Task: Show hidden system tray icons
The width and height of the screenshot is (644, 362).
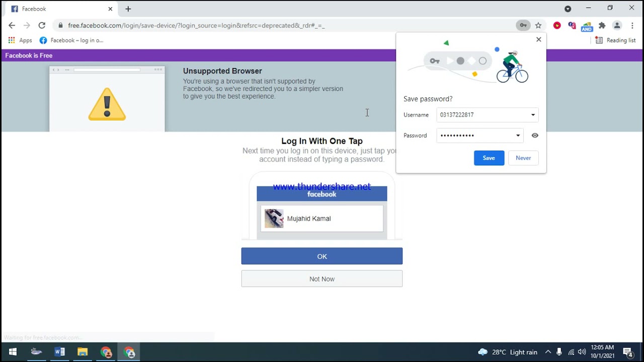Action: click(x=548, y=352)
